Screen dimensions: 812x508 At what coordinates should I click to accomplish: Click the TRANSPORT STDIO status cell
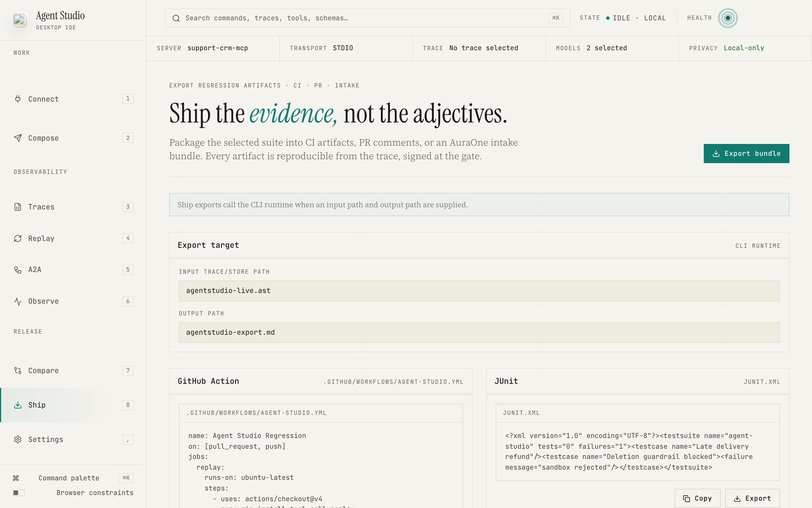346,48
